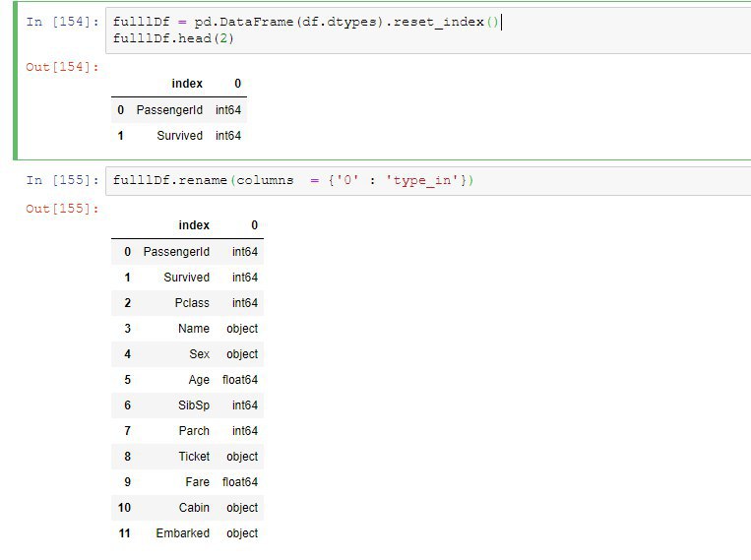
Task: Click object type in Ticket row
Action: point(242,457)
